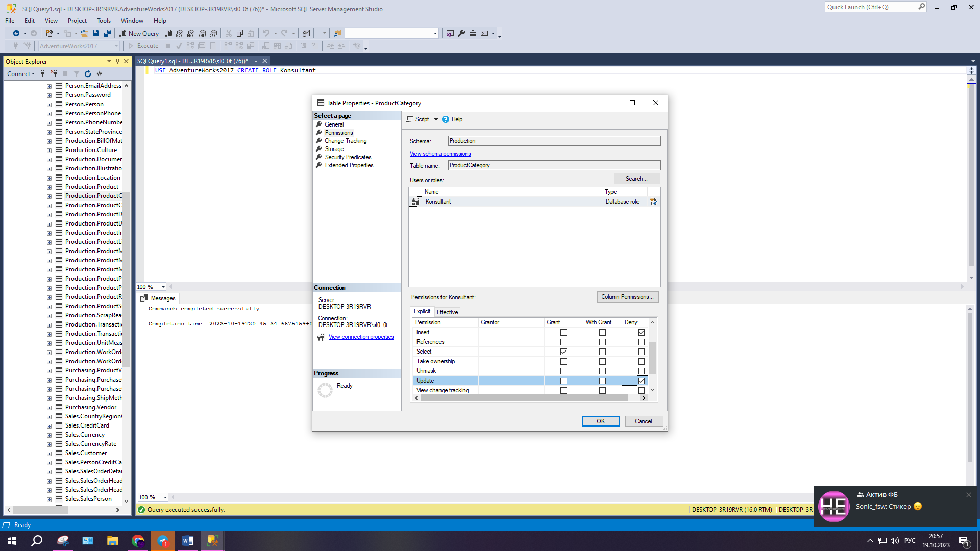Expand the Purchasing.Vendor table node
The image size is (980, 551).
tap(50, 408)
